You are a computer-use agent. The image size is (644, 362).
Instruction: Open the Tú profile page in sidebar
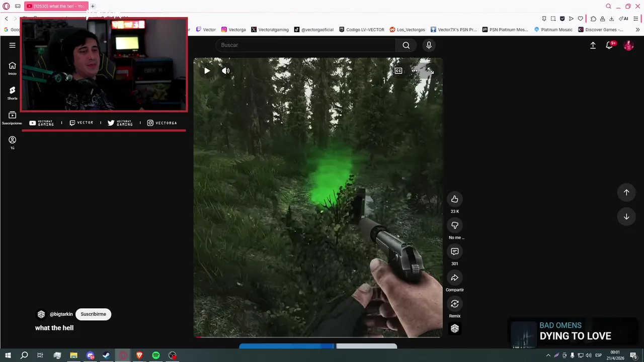coord(12,143)
